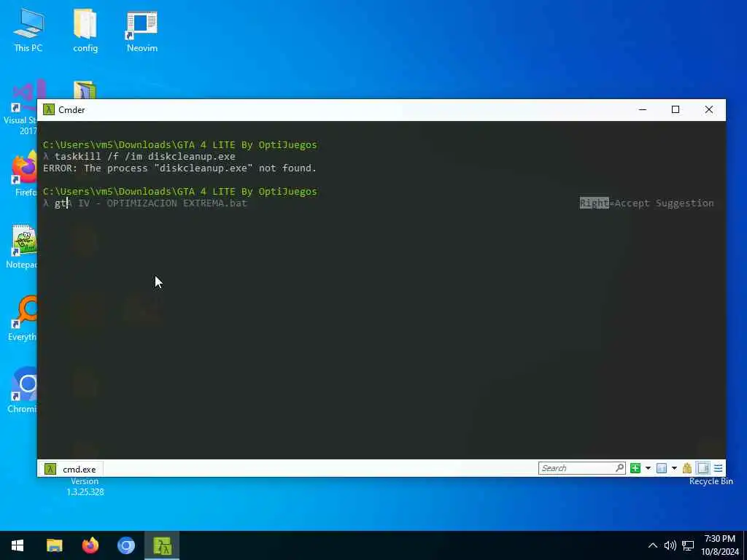Image resolution: width=747 pixels, height=560 pixels.
Task: Click the Search field in Cmder status bar
Action: 581,468
